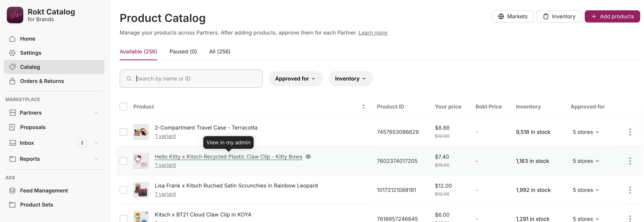Check the Lisa Frank Scrunchies row
644x222 pixels.
pos(123,190)
